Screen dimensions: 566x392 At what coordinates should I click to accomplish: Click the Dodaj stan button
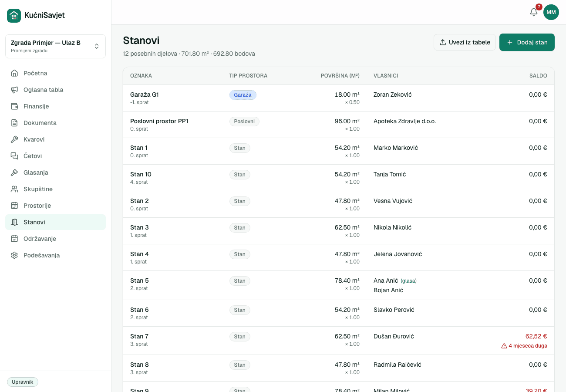527,42
